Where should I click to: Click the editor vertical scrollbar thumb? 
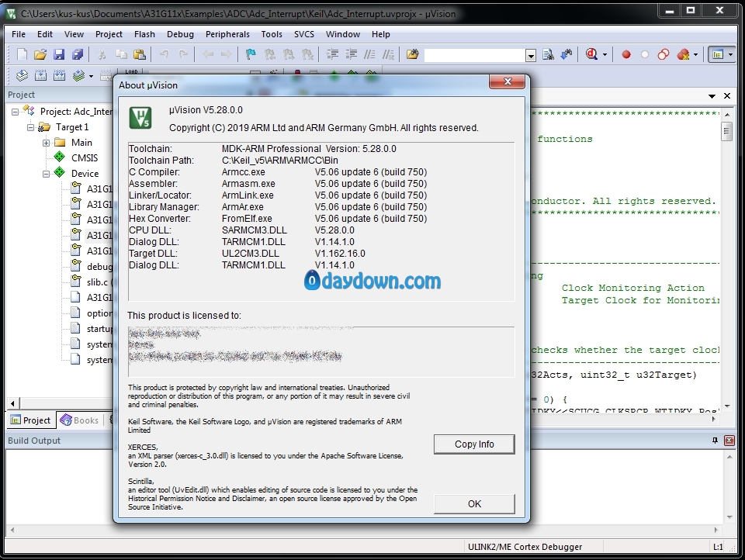(727, 131)
